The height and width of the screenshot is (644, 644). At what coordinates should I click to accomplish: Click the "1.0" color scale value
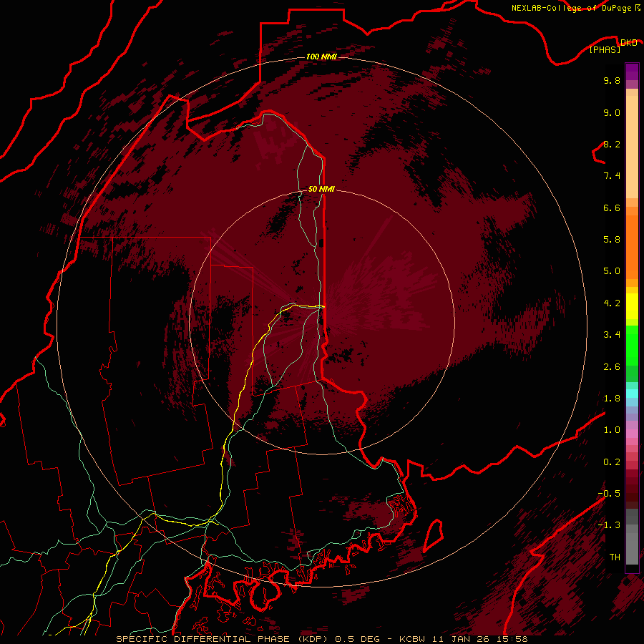click(612, 430)
